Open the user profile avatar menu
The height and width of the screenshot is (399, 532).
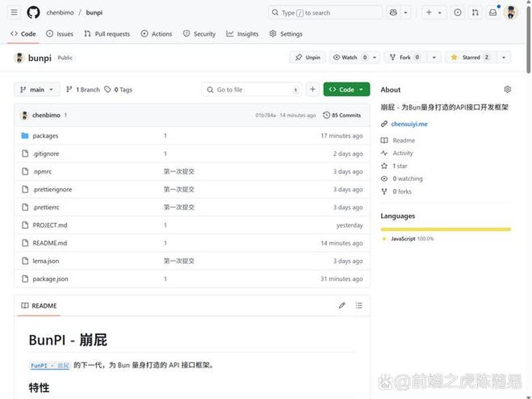click(x=511, y=13)
